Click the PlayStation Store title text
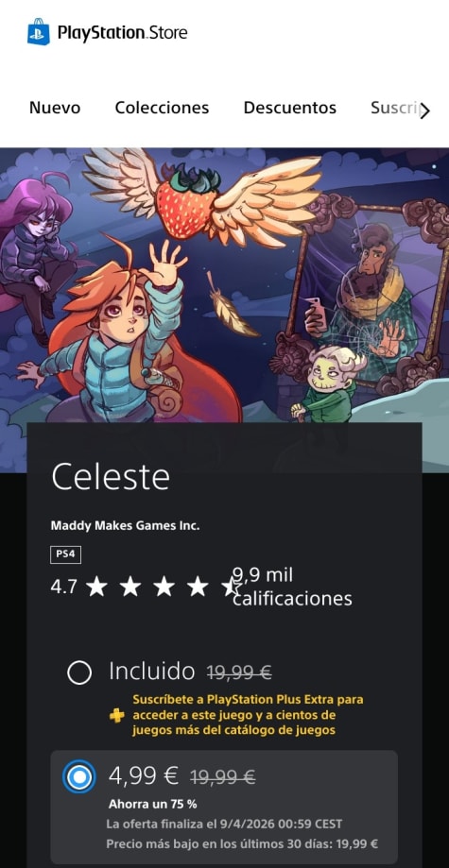This screenshot has height=868, width=449. coord(123,33)
